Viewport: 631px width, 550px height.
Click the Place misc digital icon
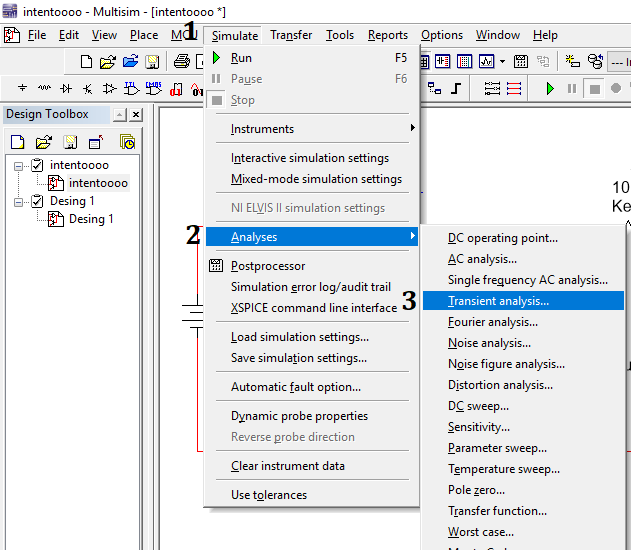click(176, 89)
